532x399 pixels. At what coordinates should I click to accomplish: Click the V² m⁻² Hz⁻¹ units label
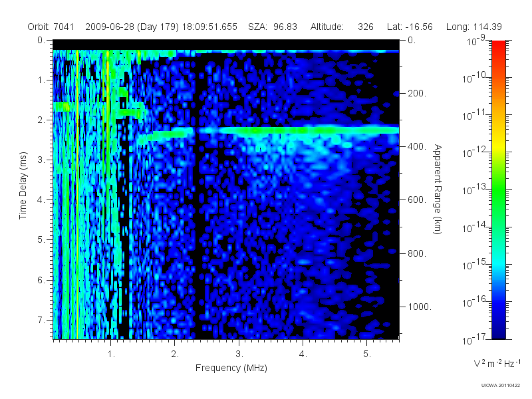pos(497,363)
